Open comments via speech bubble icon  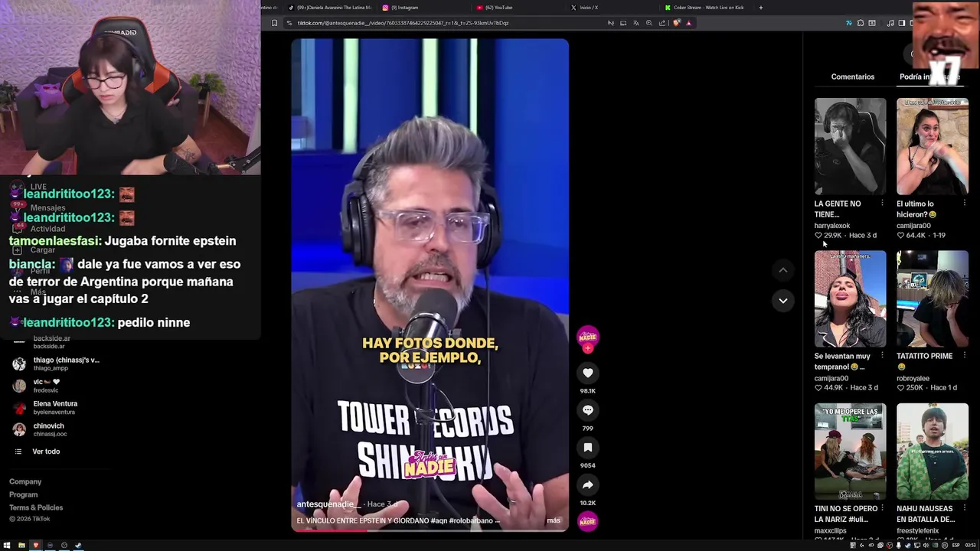[x=587, y=410]
